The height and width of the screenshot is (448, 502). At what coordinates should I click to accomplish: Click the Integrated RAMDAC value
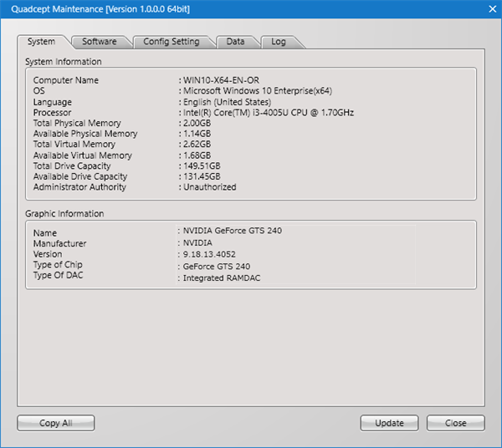pyautogui.click(x=223, y=277)
